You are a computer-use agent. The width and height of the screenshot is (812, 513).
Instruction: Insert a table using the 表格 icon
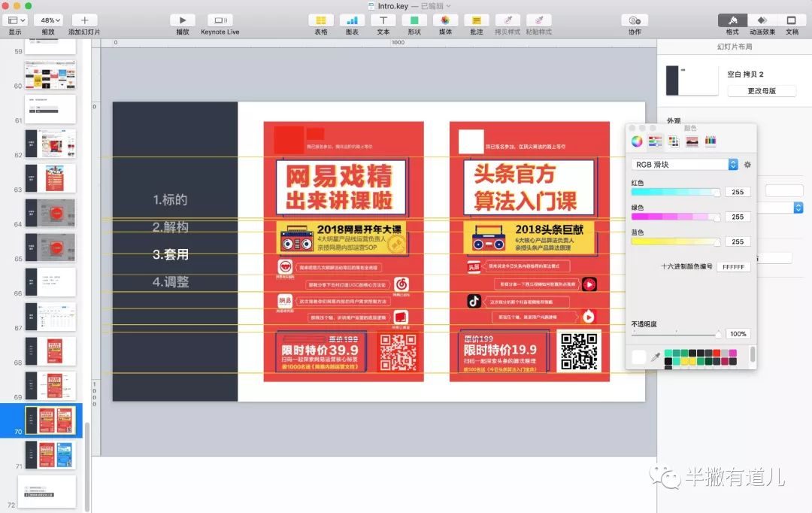pos(321,20)
